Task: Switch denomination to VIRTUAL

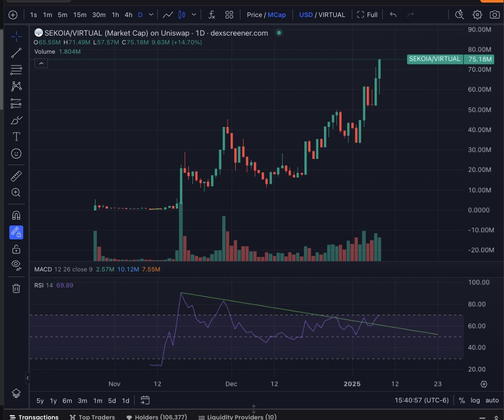Action: (332, 15)
